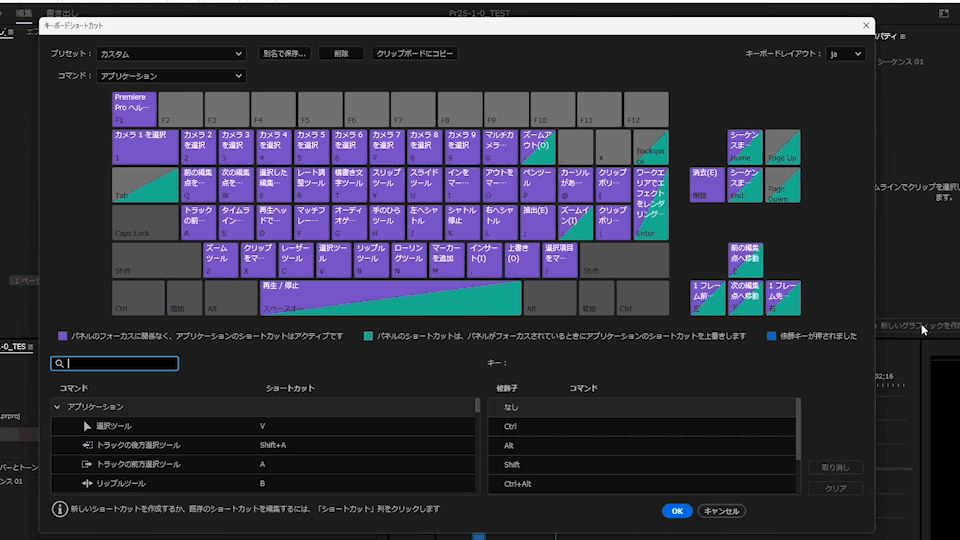Select the left Ctrl key on virtual keyboard
Screen dimensions: 960x540
pos(138,298)
